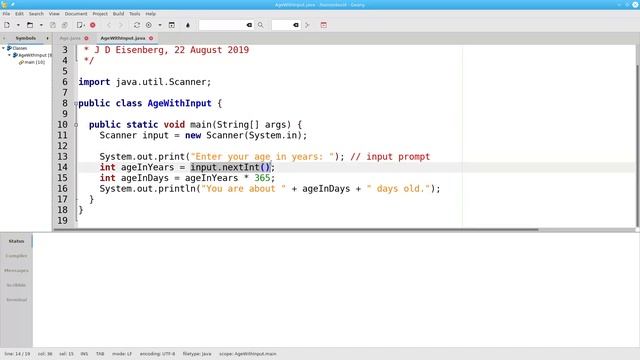The width and height of the screenshot is (640, 360).
Task: Click line number 6 in the margin
Action: 65,82
